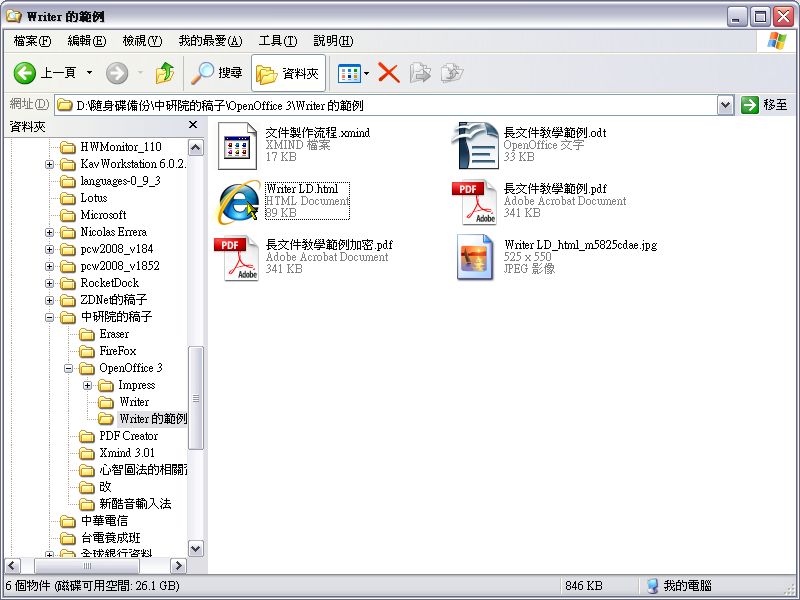Screen dimensions: 800x600
Task: Open the 檢視(V) menu
Action: [x=142, y=41]
